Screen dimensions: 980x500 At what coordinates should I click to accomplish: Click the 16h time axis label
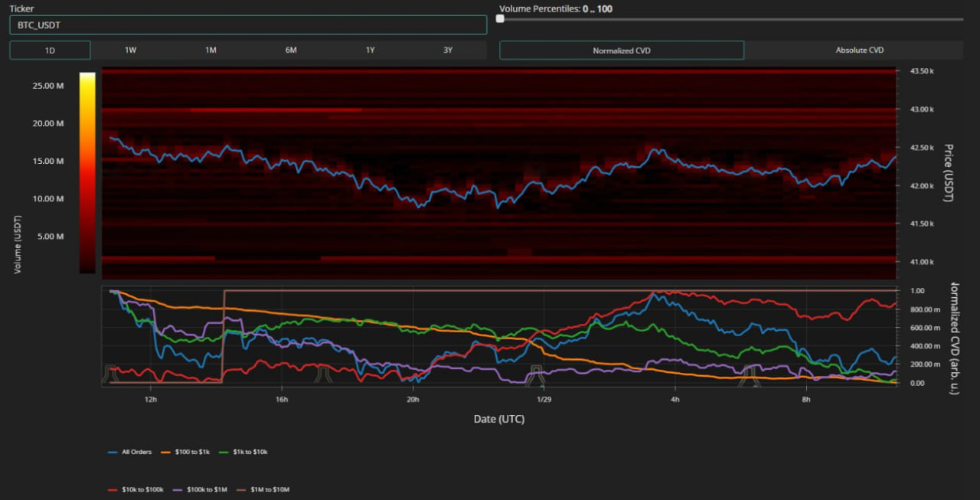click(282, 400)
